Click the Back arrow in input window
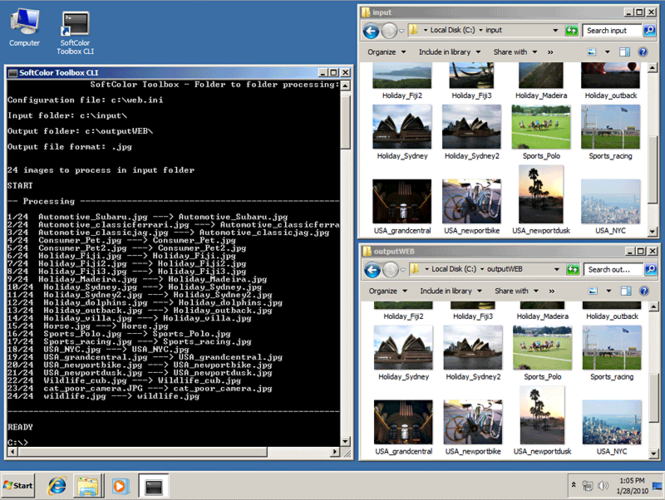Screen dimensions: 665x500 coord(371,31)
